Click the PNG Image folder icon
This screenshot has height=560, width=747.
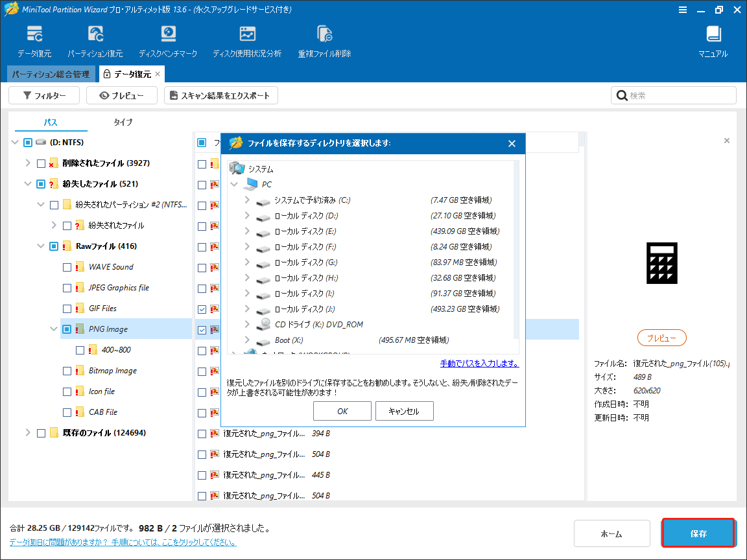[80, 329]
